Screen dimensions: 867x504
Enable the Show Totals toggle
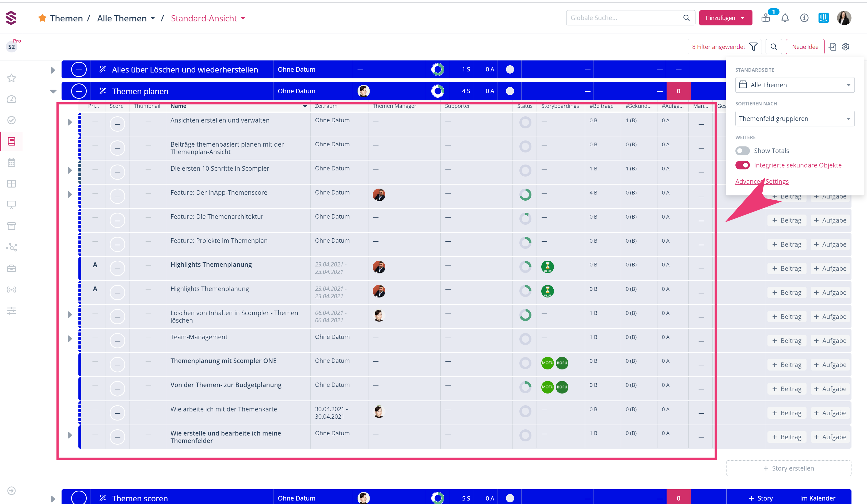coord(742,151)
